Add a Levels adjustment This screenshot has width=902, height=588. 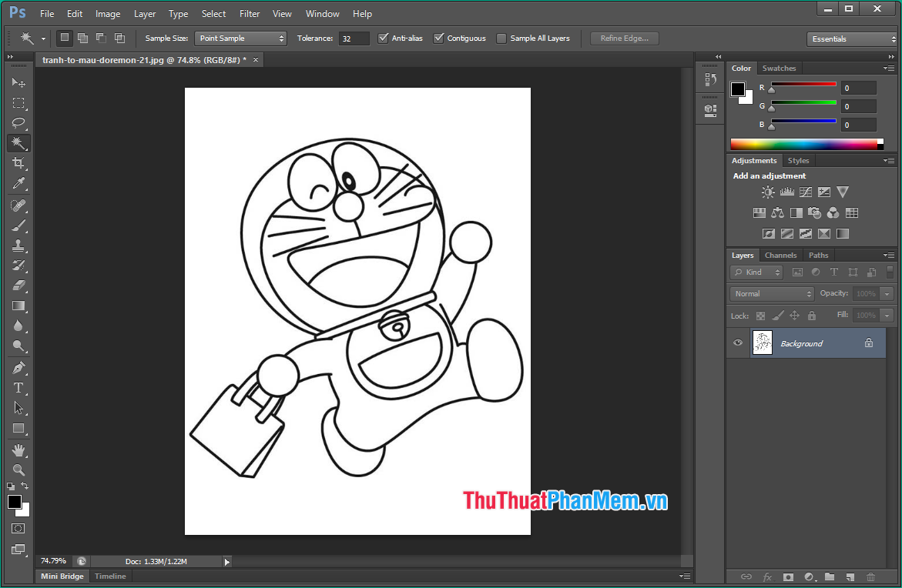click(787, 192)
